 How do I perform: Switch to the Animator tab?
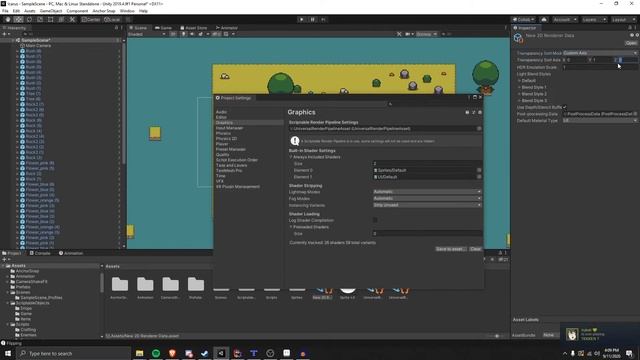coord(227,28)
